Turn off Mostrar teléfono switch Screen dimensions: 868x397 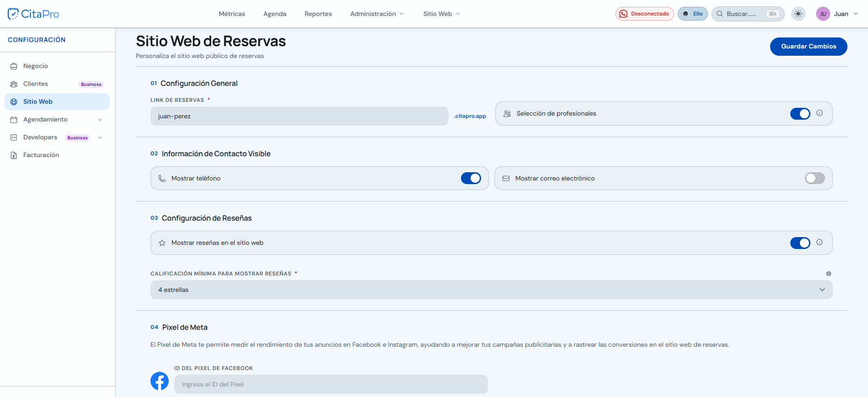471,178
